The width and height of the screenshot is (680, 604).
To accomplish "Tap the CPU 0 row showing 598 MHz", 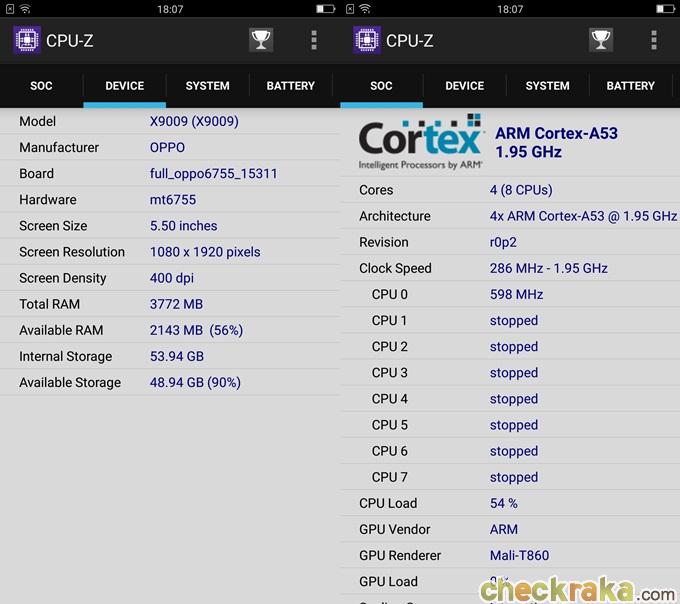I will 510,294.
